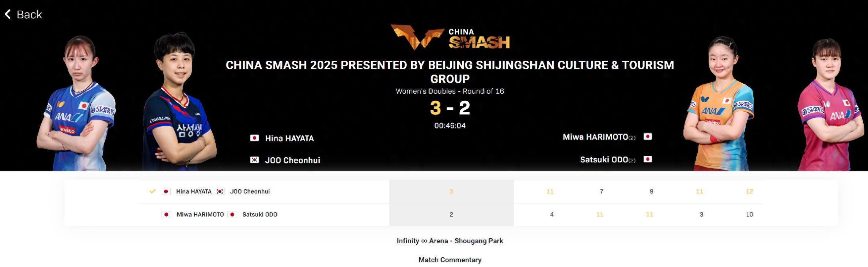This screenshot has height=267, width=868.
Task: Click Japan flag next to Miwa HARIMOTO header
Action: point(648,136)
